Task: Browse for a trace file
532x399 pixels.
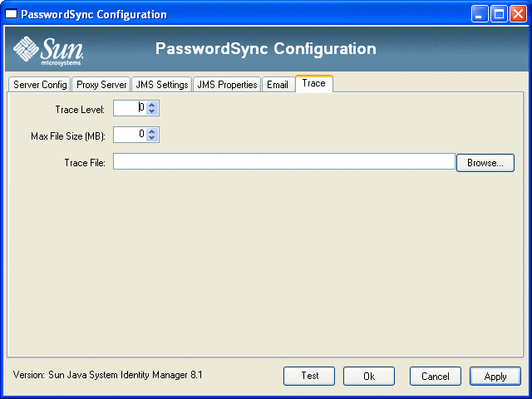Action: 485,163
